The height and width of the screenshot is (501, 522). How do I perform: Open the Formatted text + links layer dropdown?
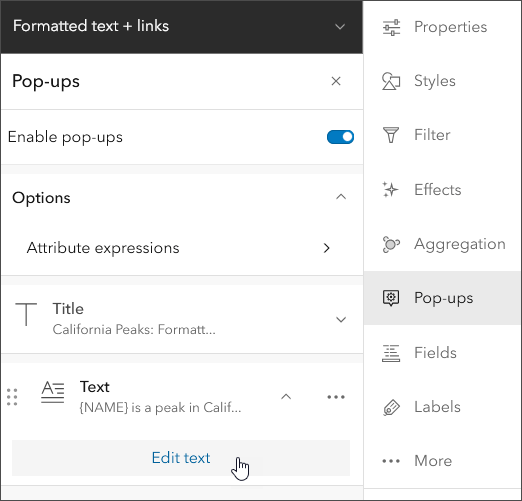tap(340, 27)
